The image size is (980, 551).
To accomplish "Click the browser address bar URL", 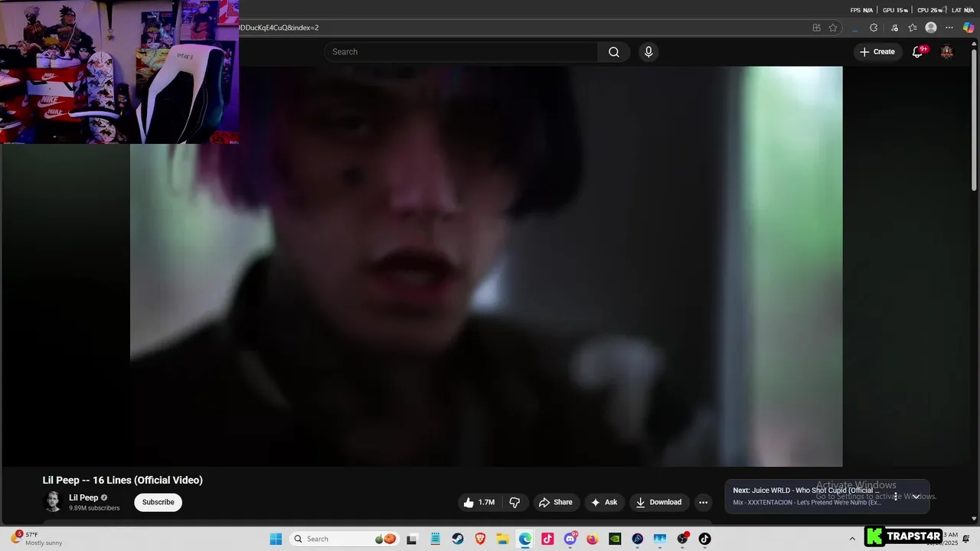I will click(x=279, y=28).
